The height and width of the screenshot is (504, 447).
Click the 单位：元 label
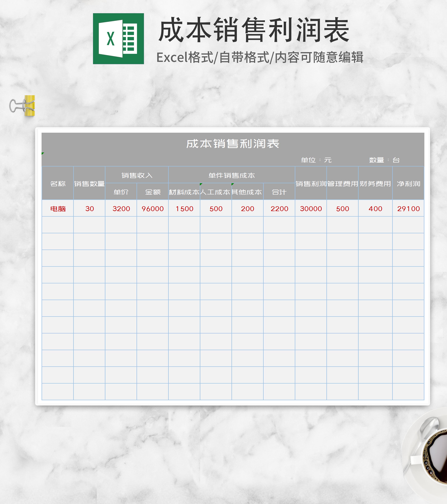coord(316,160)
